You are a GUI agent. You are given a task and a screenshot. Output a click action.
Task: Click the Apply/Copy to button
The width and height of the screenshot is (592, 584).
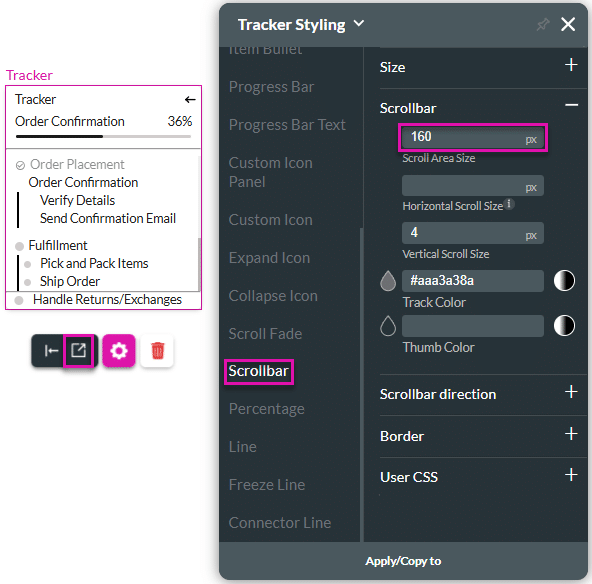403,561
